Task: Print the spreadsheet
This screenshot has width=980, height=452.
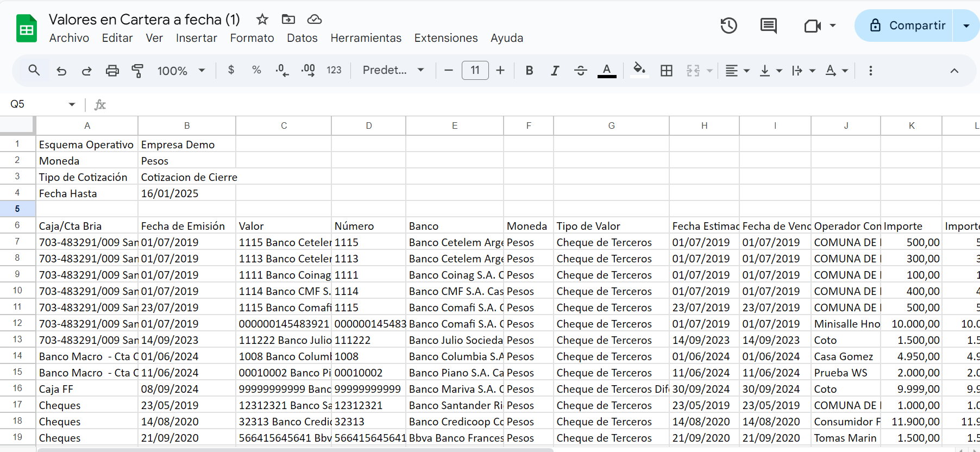Action: (x=112, y=71)
